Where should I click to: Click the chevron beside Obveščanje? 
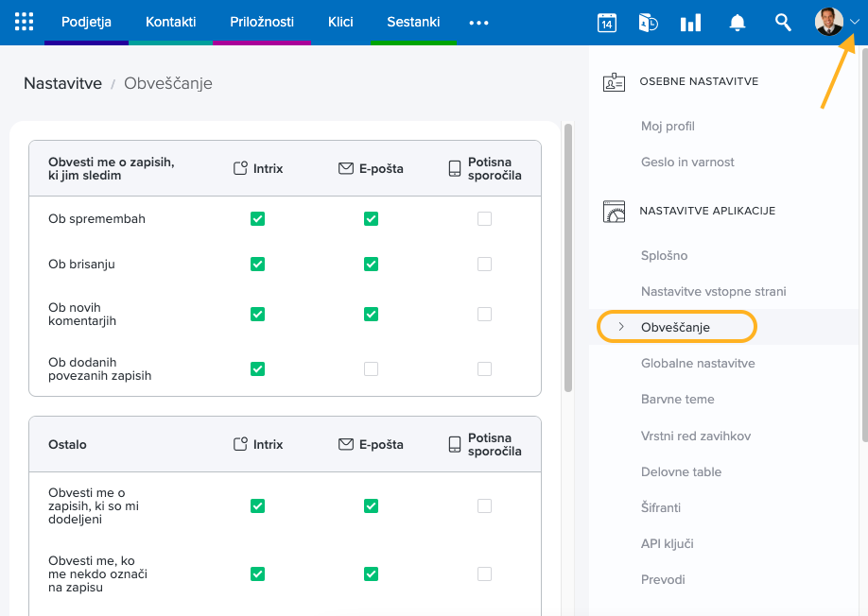pyautogui.click(x=620, y=327)
